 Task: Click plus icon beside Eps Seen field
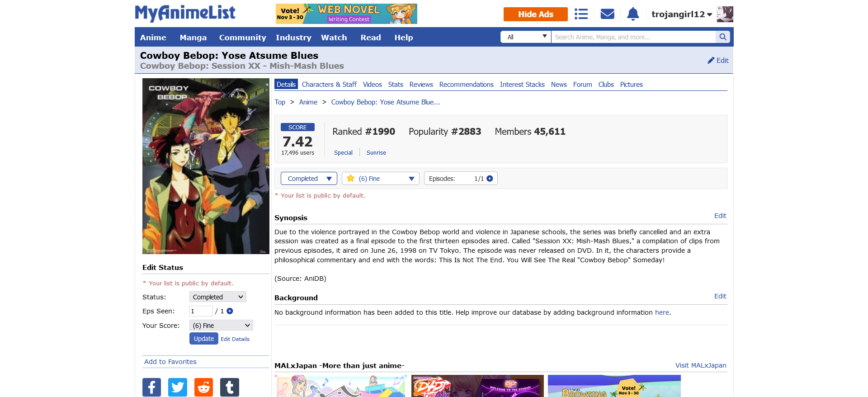[230, 311]
